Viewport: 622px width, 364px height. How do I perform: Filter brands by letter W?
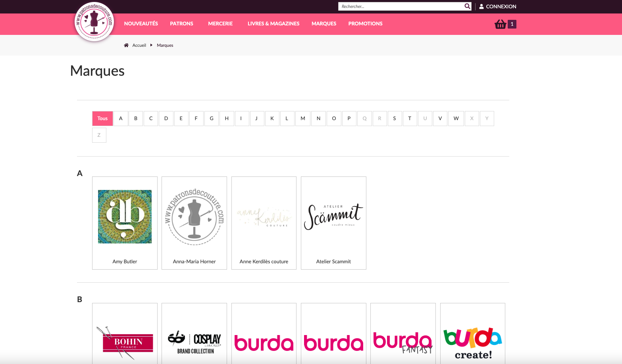[456, 119]
